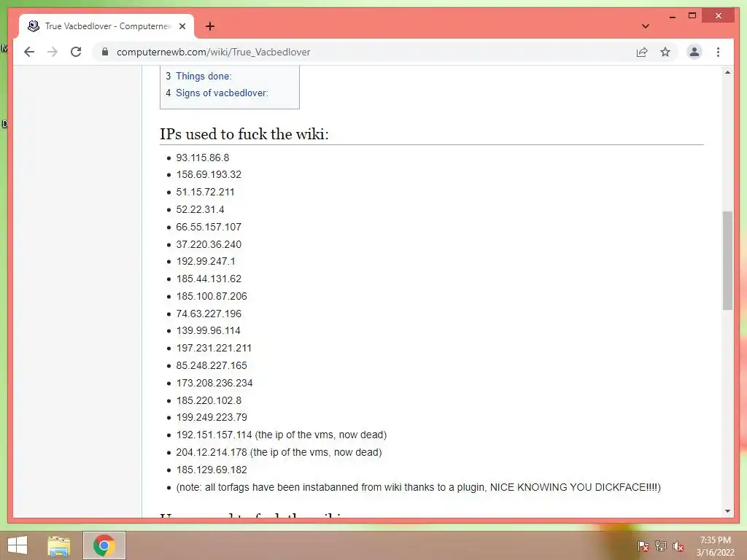Jump to 'Things done' contents link
Image resolution: width=747 pixels, height=560 pixels.
[x=204, y=76]
